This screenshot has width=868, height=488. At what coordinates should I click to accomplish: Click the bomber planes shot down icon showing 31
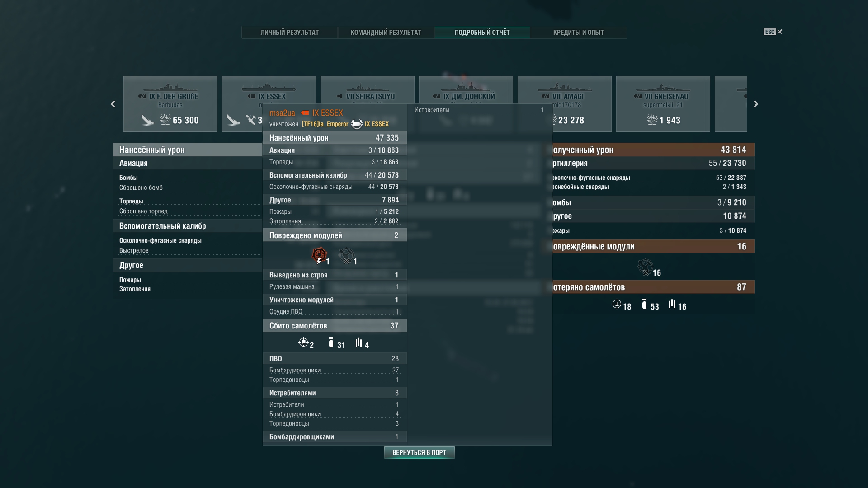pos(331,343)
